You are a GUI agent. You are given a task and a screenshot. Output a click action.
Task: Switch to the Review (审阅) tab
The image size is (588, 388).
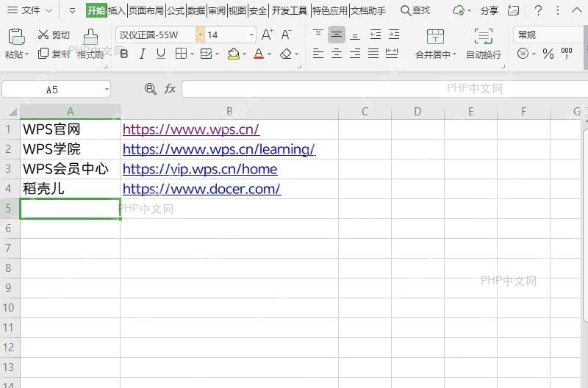217,10
